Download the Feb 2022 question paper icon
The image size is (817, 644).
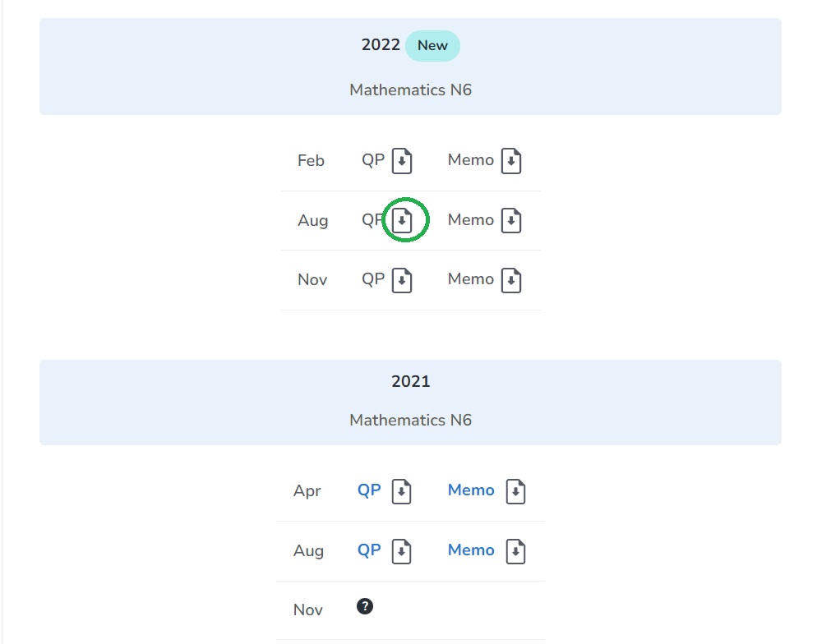(401, 161)
